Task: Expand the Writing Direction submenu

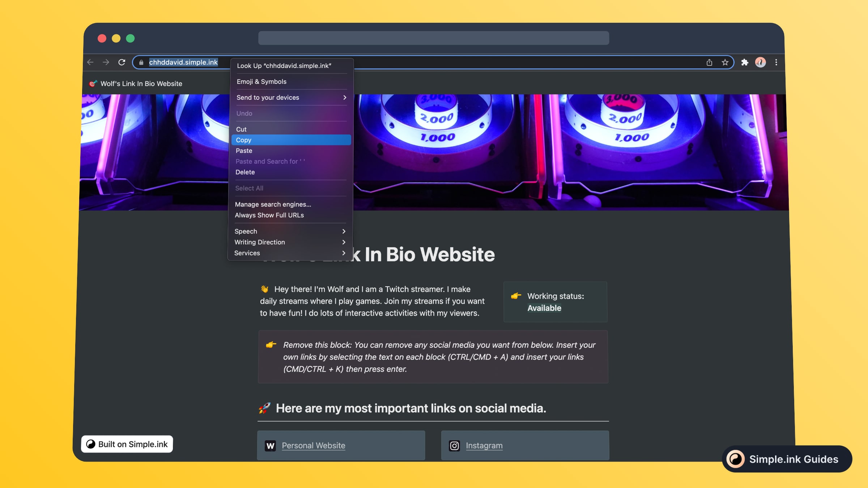Action: click(290, 243)
